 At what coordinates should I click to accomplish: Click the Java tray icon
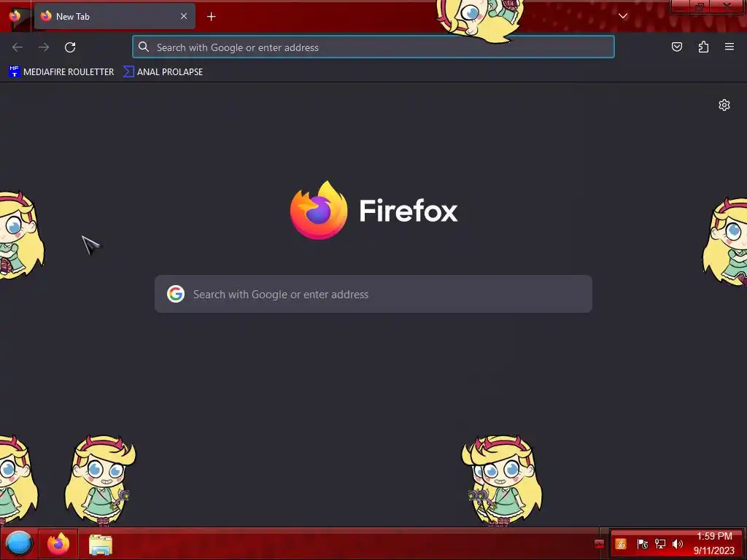tap(621, 544)
